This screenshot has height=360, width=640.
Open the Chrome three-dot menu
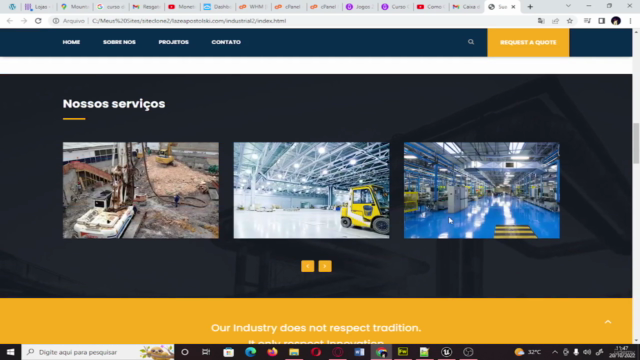tap(630, 21)
